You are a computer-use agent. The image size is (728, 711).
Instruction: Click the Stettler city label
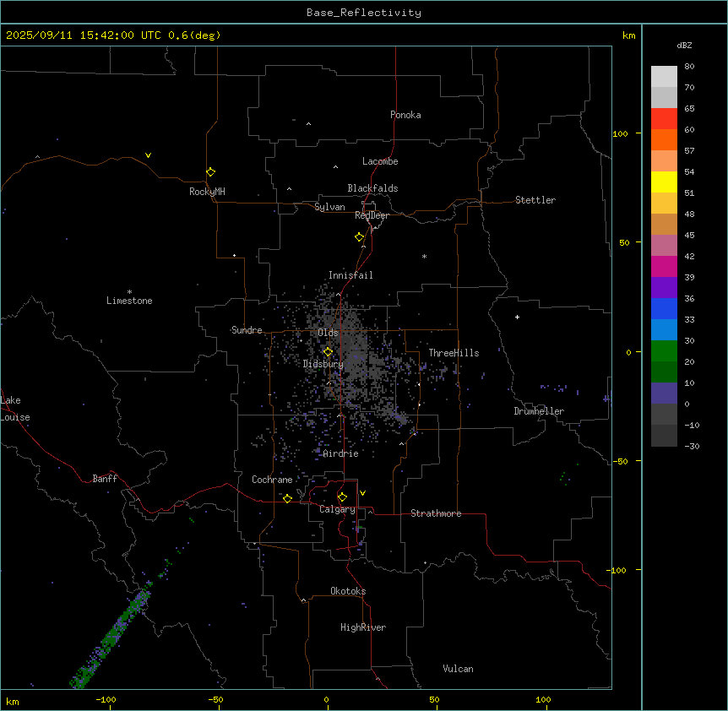pyautogui.click(x=535, y=200)
